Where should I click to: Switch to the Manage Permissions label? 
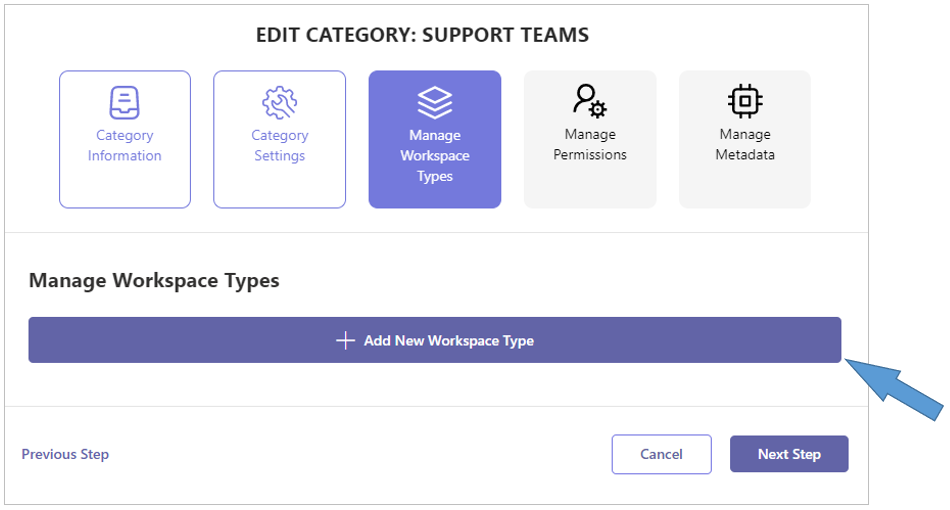click(x=590, y=144)
